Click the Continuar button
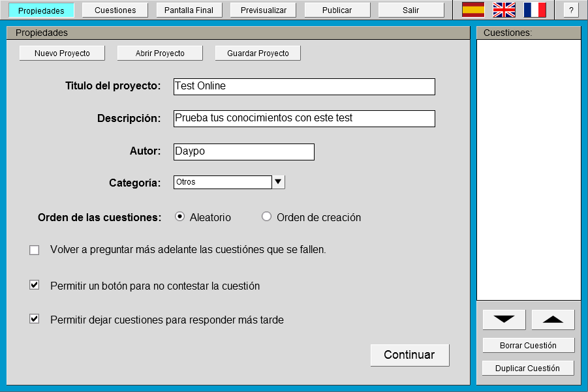The height and width of the screenshot is (392, 588). (x=409, y=355)
